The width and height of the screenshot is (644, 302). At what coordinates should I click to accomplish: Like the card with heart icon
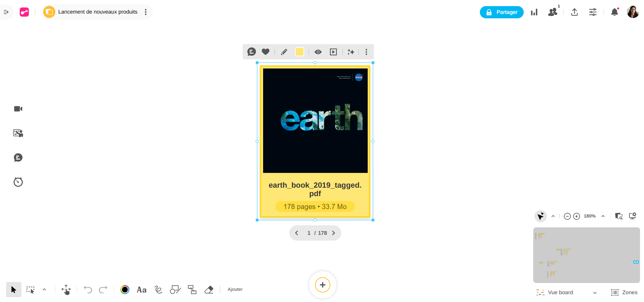(265, 52)
